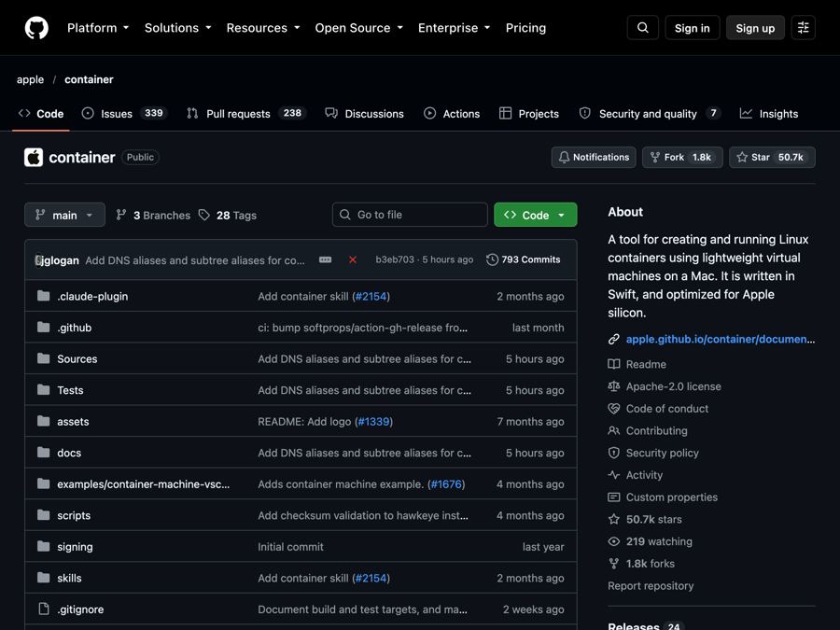The width and height of the screenshot is (840, 630).
Task: Click the license scale icon
Action: coord(613,386)
